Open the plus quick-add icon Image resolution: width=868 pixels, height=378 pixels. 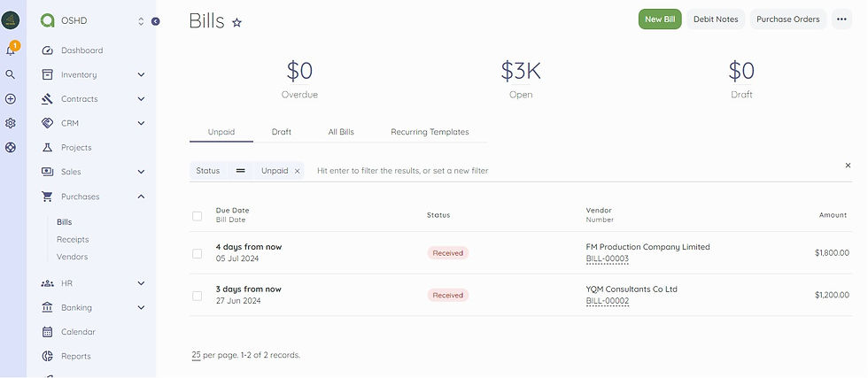[10, 99]
